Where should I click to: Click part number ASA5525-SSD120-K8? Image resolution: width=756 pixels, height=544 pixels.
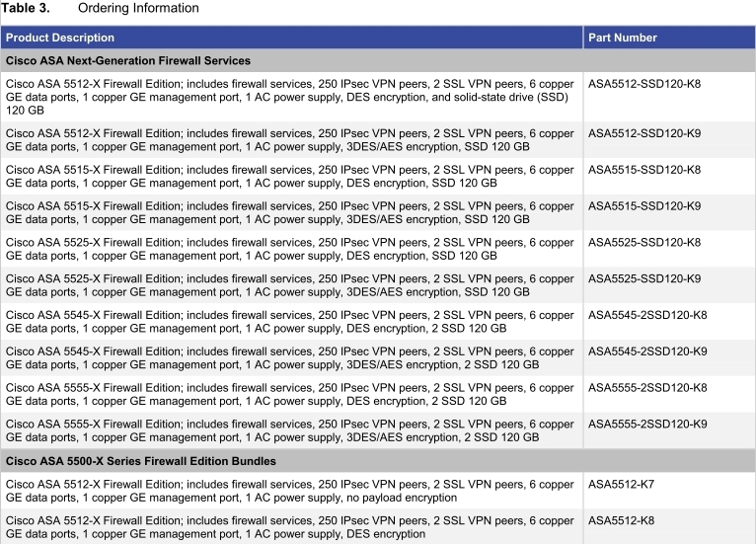[x=643, y=242]
